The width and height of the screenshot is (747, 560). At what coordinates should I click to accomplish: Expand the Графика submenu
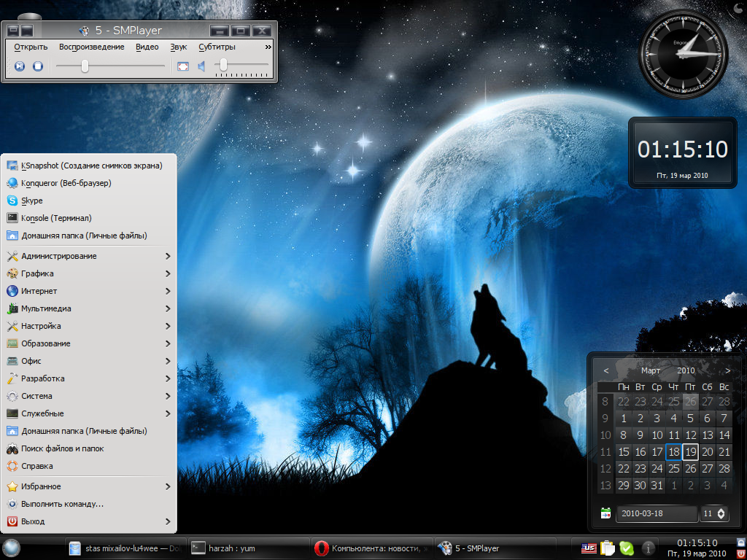pos(88,274)
